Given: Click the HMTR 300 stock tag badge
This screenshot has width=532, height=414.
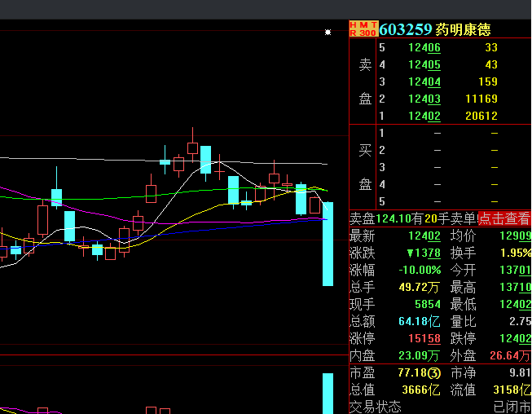Looking at the screenshot, I should click(363, 29).
